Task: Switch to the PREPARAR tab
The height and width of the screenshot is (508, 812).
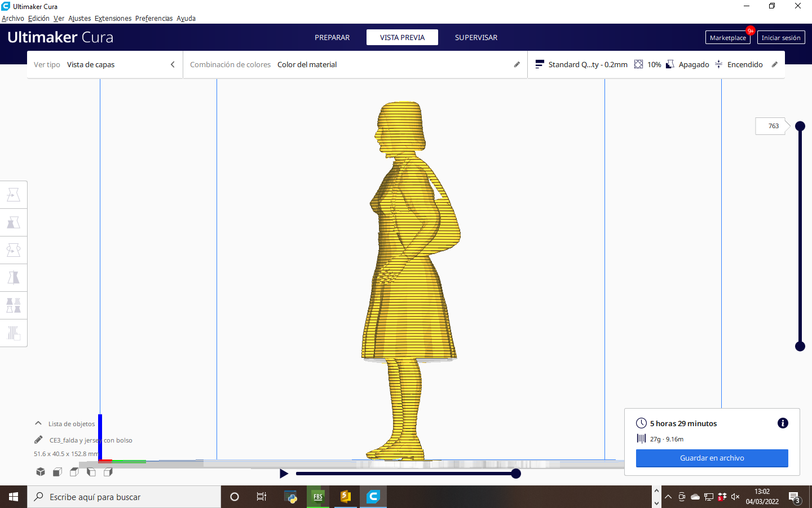Action: coord(332,37)
